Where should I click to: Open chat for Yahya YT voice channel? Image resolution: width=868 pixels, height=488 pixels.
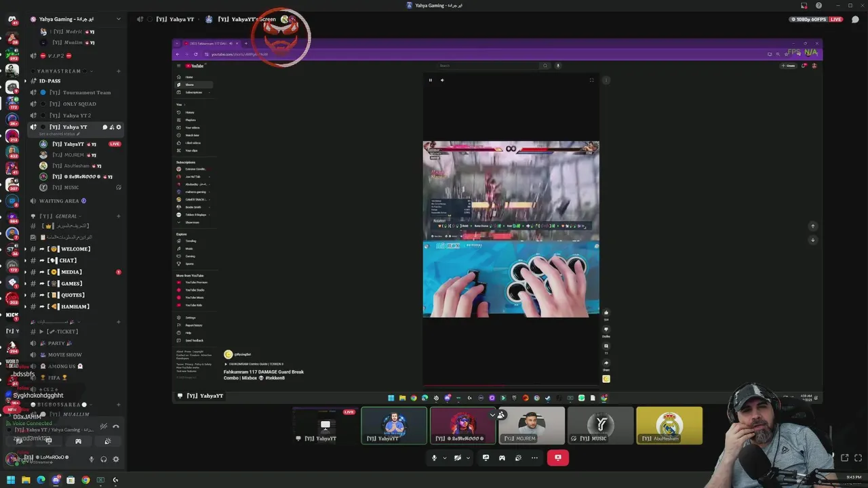point(105,127)
